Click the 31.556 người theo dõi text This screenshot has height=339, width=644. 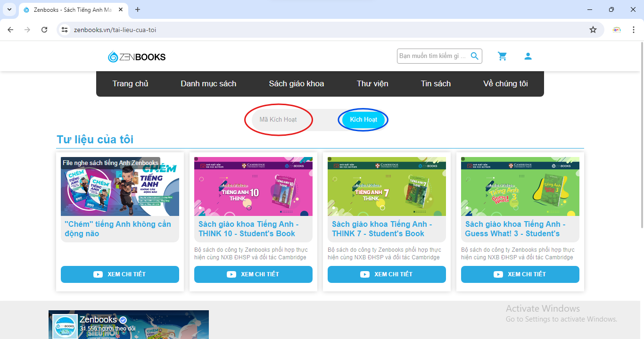click(x=107, y=329)
